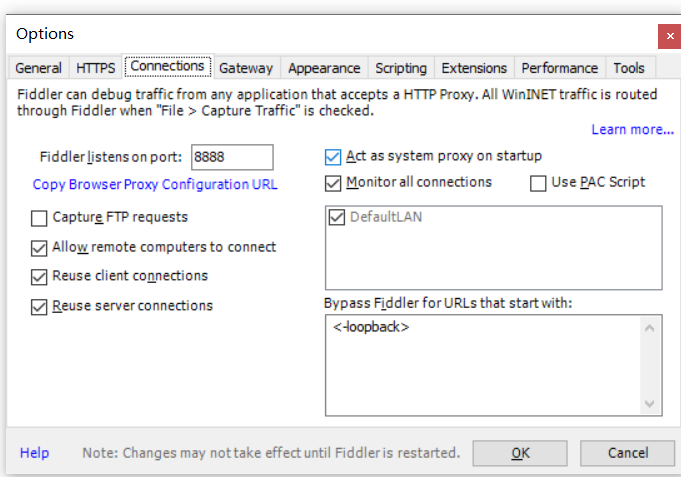
Task: Enable the Use PAC Script checkbox
Action: (x=538, y=183)
